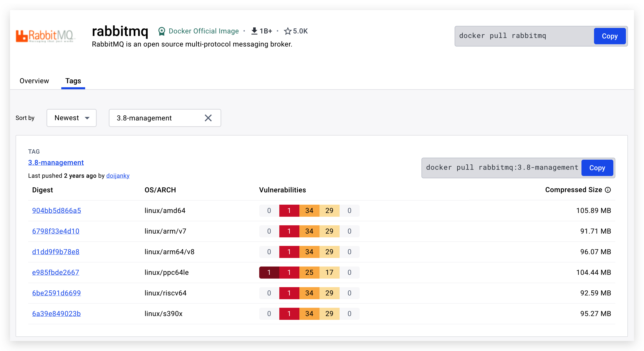Open the 3.8-management tag link
Screen dimensions: 644x351
56,163
